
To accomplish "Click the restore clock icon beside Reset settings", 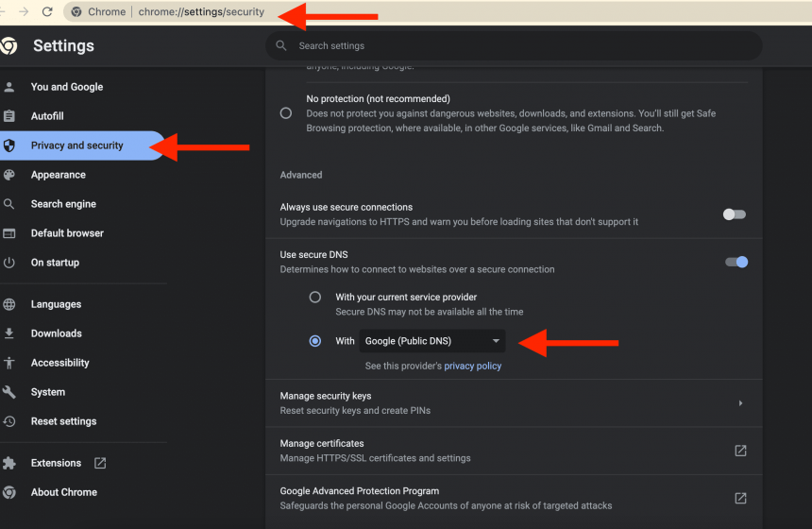I will point(8,421).
